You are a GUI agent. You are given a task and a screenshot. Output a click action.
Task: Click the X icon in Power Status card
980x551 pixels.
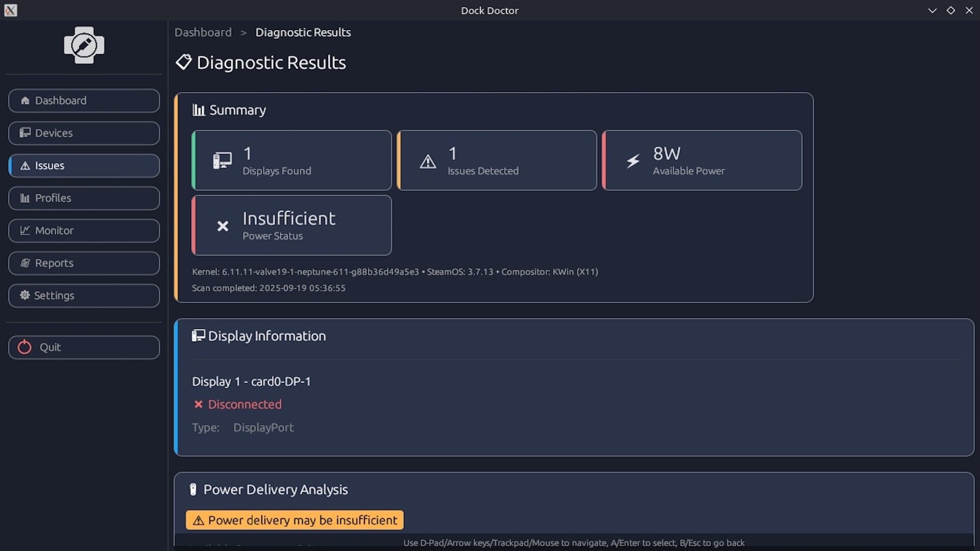pyautogui.click(x=223, y=226)
